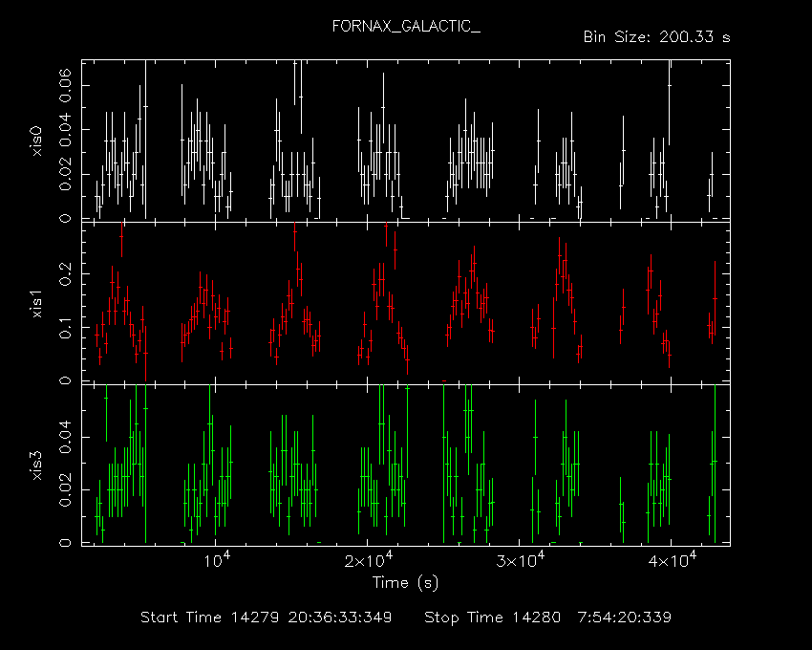This screenshot has width=812, height=650.
Task: Click the 0.2 tick label on xis1 axis
Action: (x=65, y=273)
